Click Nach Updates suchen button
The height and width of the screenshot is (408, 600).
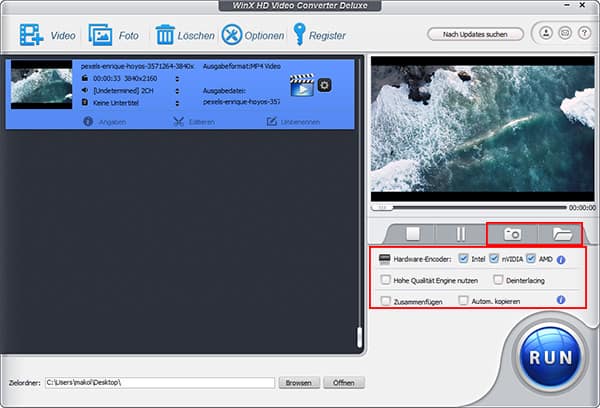pos(475,34)
